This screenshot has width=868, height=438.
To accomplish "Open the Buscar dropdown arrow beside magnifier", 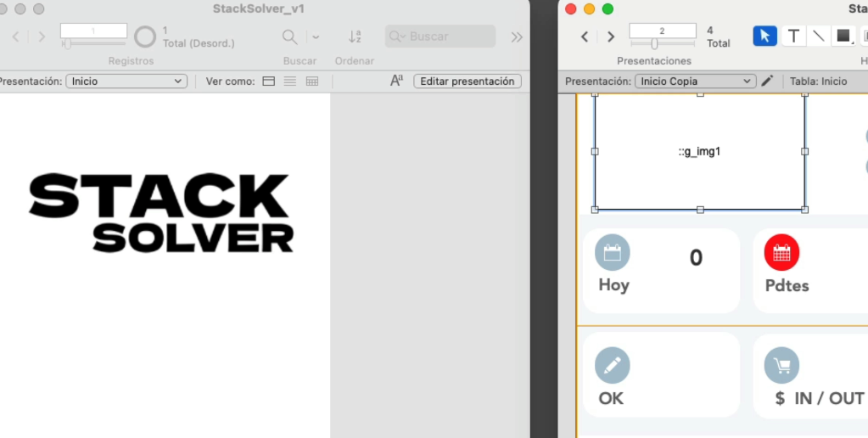I will 316,37.
